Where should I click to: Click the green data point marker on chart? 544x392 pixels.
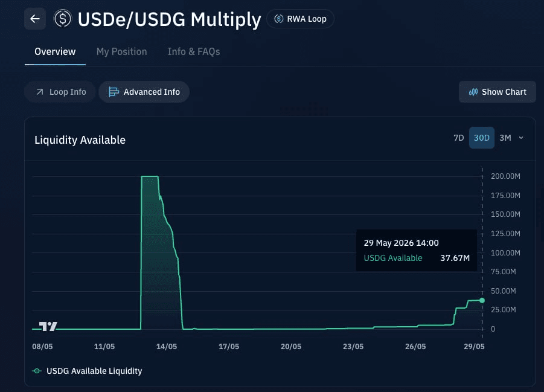point(482,300)
